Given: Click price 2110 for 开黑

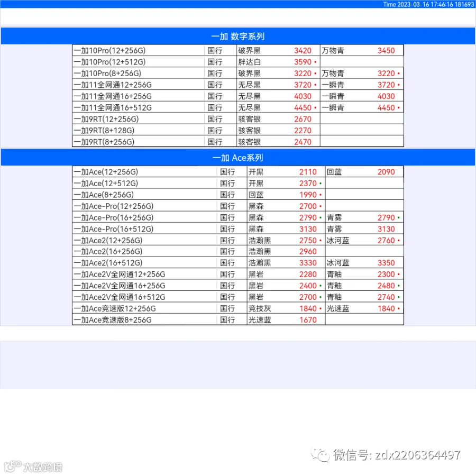Looking at the screenshot, I should (308, 172).
